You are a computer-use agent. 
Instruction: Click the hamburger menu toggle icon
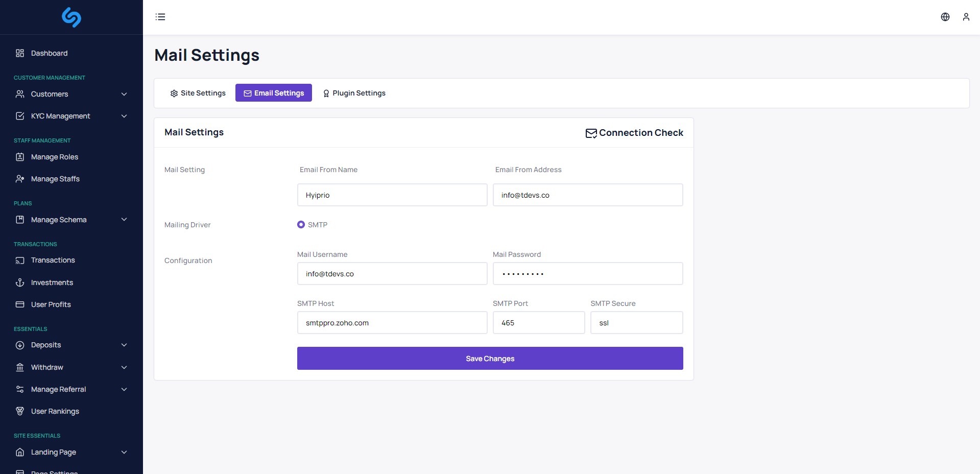160,17
